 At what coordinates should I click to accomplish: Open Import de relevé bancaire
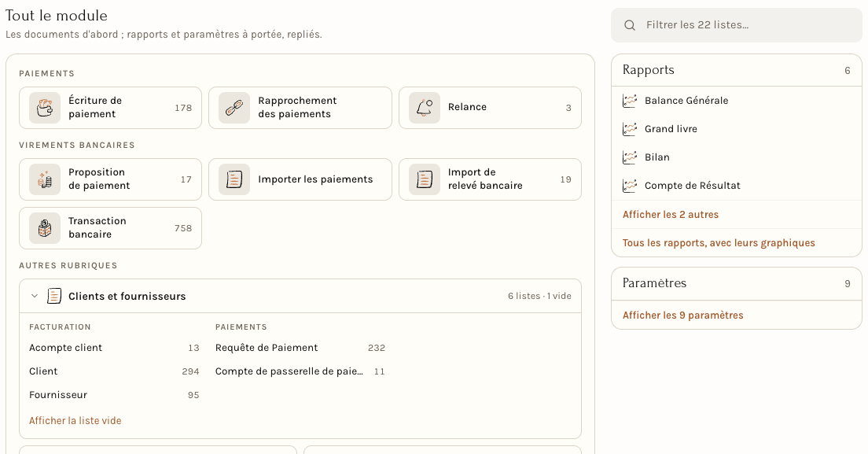490,179
